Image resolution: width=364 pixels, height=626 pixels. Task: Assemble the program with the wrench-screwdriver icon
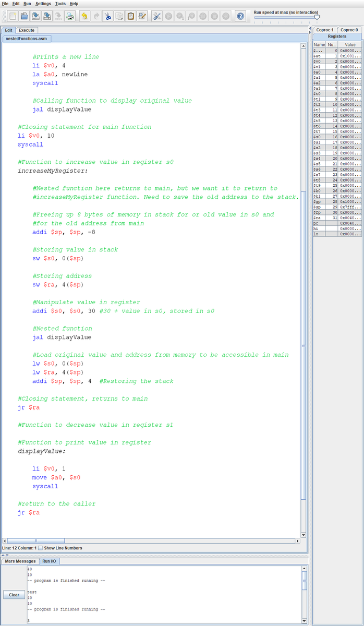tap(157, 16)
